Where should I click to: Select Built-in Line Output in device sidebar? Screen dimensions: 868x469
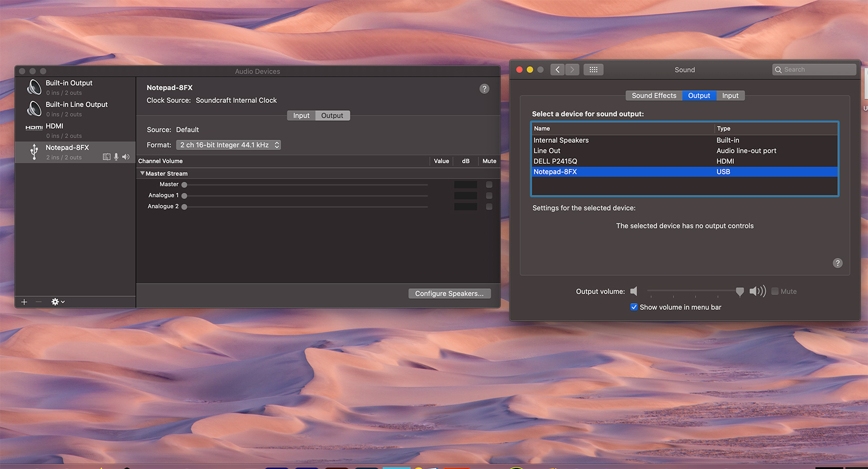click(x=75, y=109)
